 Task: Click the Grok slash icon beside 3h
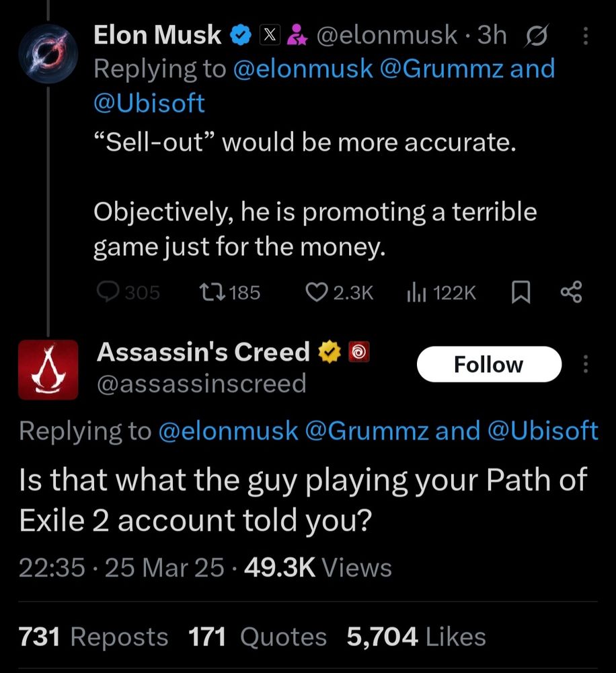[535, 35]
